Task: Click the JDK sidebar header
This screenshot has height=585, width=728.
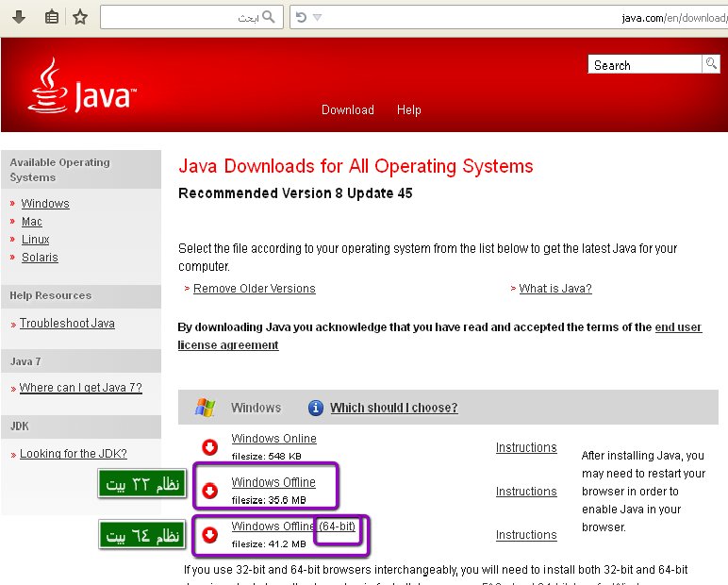Action: 81,426
